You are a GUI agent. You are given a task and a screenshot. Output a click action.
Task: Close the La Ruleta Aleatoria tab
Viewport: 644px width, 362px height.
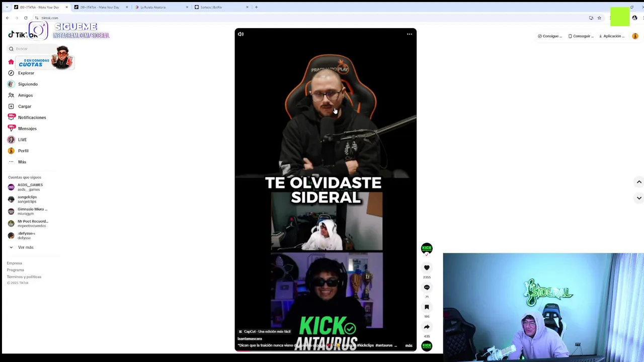(187, 7)
